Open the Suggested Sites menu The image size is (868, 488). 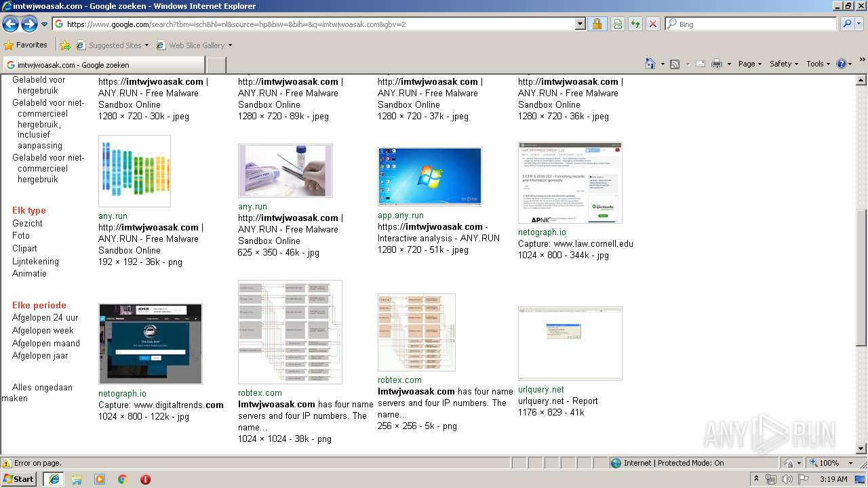[x=112, y=45]
